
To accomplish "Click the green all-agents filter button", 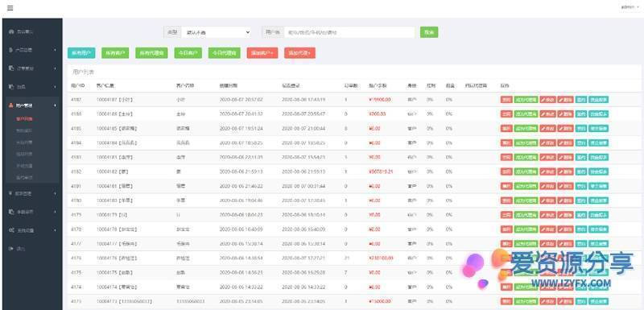I will 151,53.
